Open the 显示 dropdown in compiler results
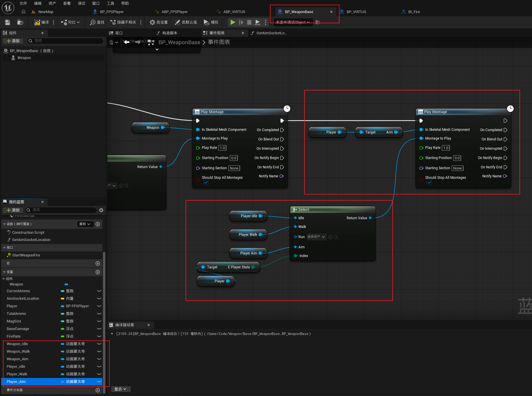Viewport: 532px width, 396px height. (x=120, y=389)
